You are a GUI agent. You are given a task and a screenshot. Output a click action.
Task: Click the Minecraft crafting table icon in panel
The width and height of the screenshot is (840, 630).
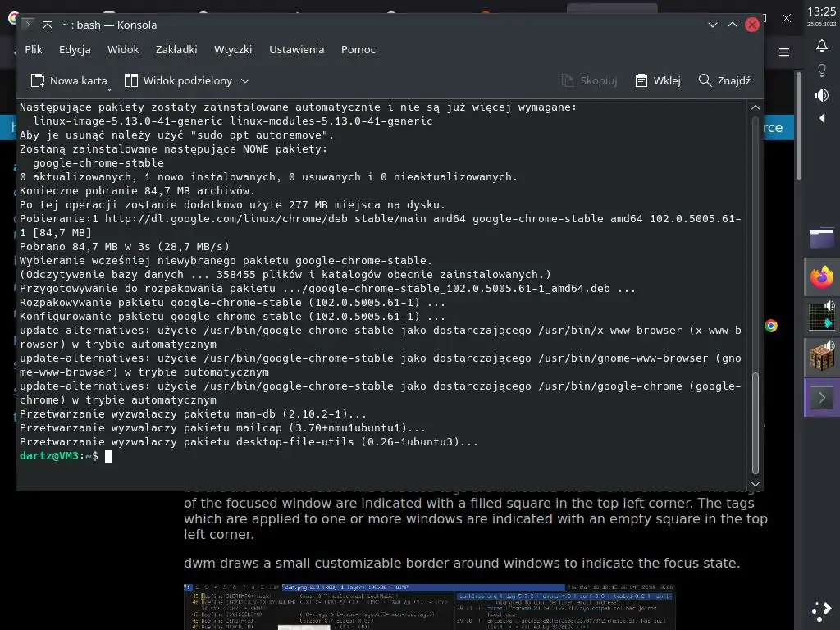[x=822, y=356]
